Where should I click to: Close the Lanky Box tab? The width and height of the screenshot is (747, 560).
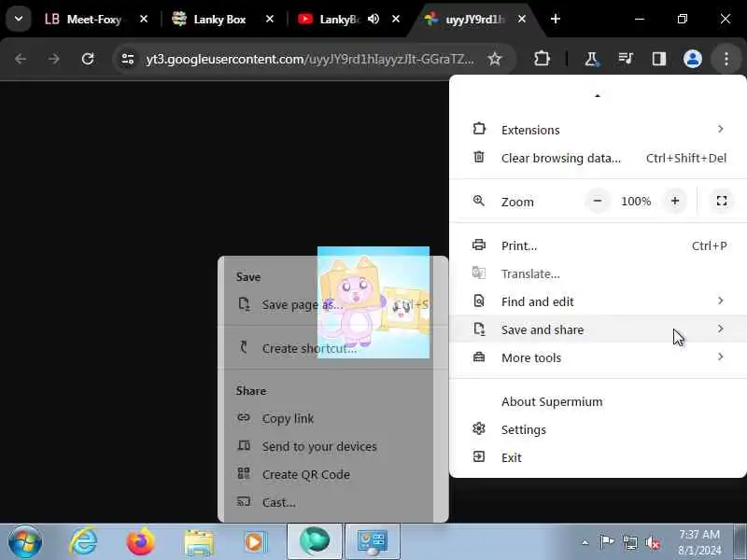pyautogui.click(x=270, y=19)
